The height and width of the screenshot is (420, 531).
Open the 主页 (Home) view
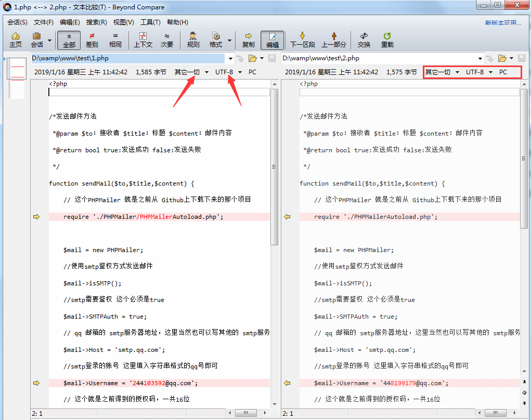15,40
